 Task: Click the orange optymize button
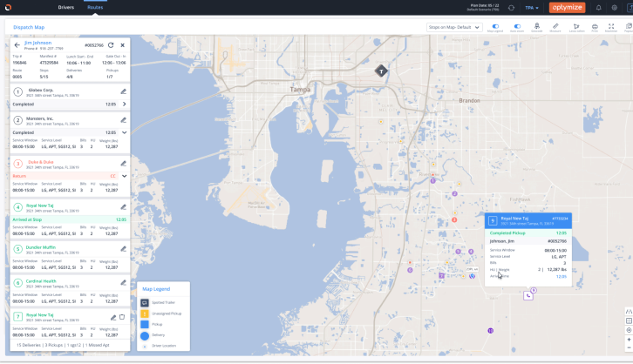[x=567, y=7]
